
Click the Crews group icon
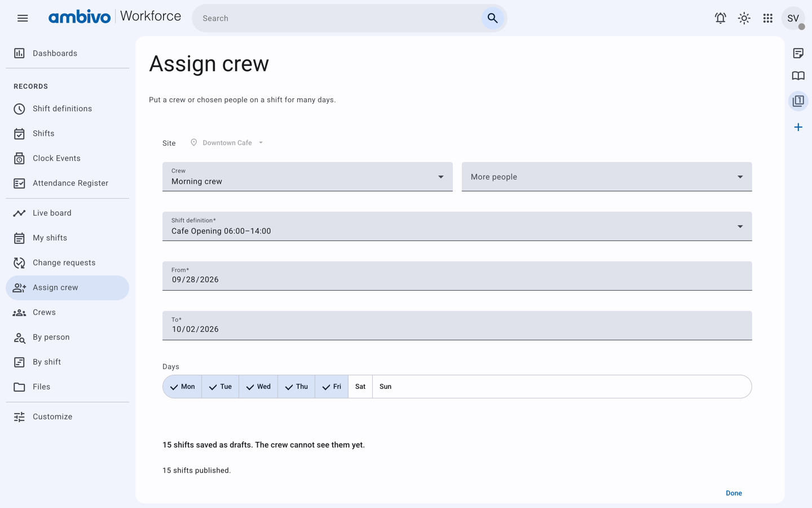click(x=19, y=312)
